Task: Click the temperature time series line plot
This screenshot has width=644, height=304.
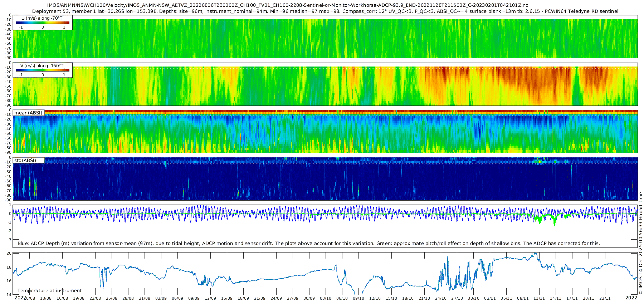Action: click(x=325, y=274)
